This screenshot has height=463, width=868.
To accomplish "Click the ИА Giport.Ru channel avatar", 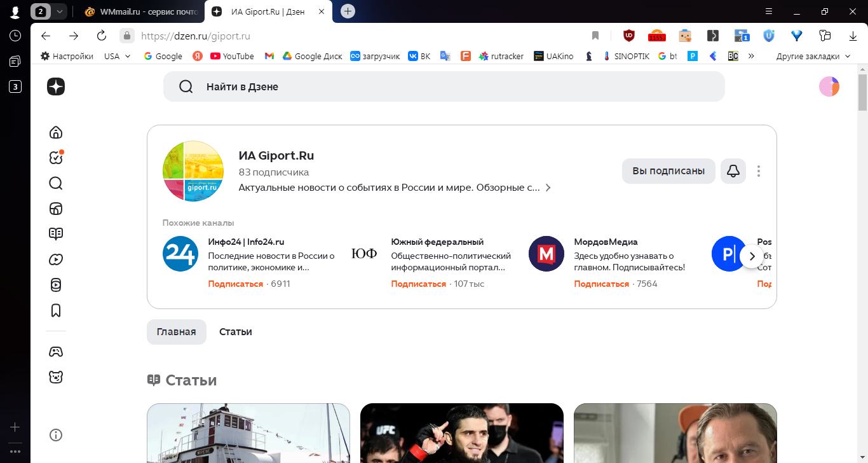I will [193, 171].
